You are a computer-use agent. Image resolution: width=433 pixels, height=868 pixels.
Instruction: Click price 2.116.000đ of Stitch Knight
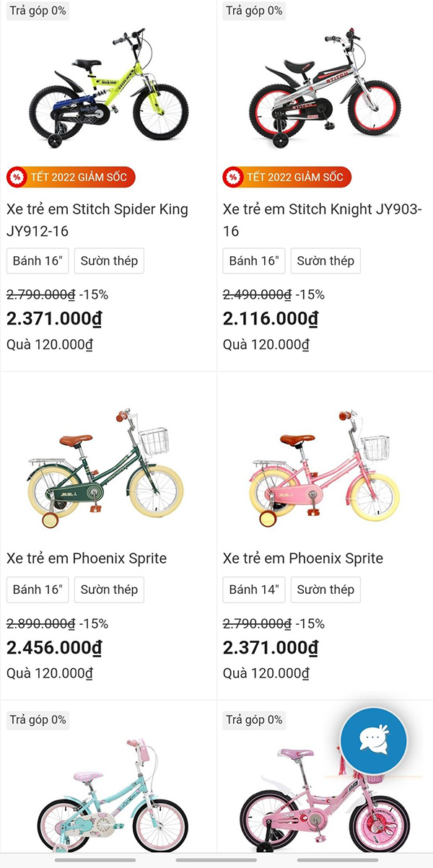click(271, 318)
